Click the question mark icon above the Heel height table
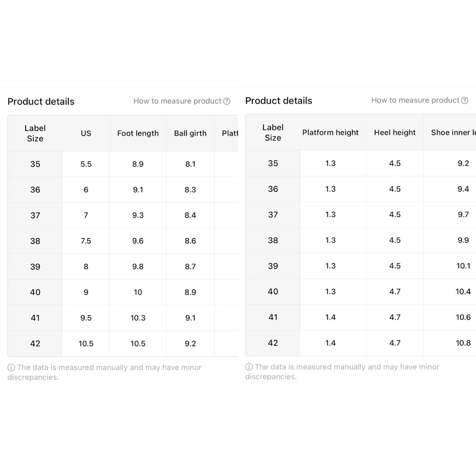This screenshot has height=476, width=476. point(465,100)
